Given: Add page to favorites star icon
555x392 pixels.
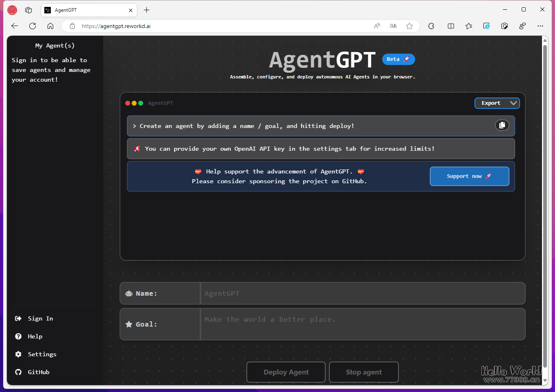Looking at the screenshot, I should click(409, 26).
